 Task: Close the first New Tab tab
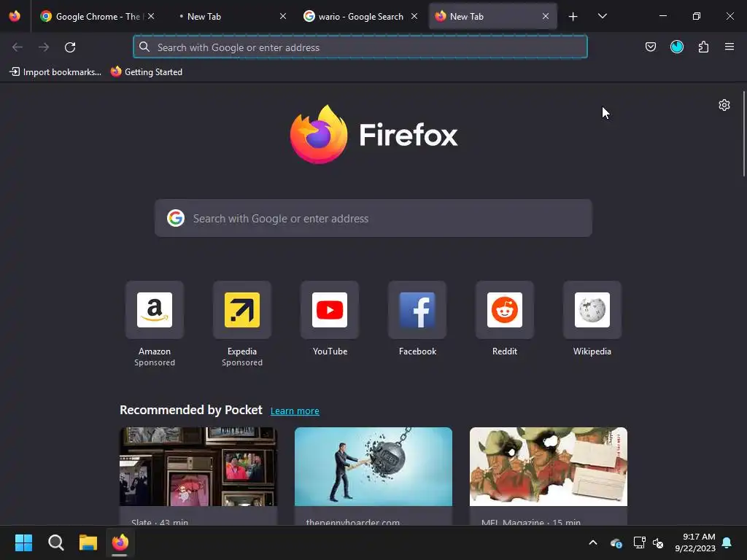pos(283,16)
